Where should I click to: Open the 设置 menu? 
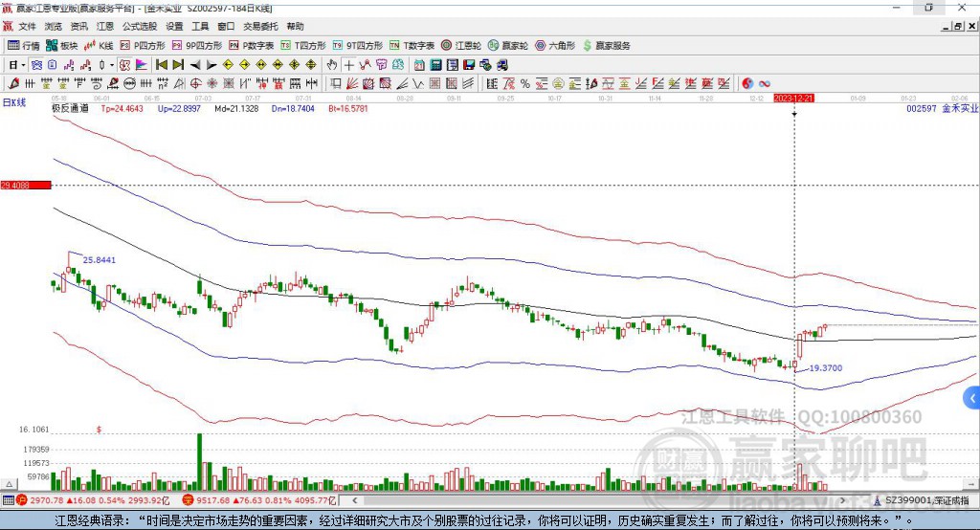(174, 26)
